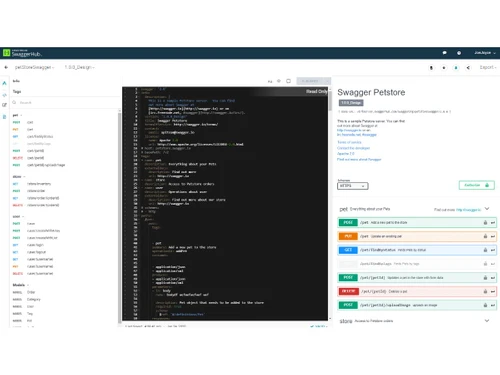Open the help icon beside the user name
Screen dimensions: 500x375
point(459,53)
